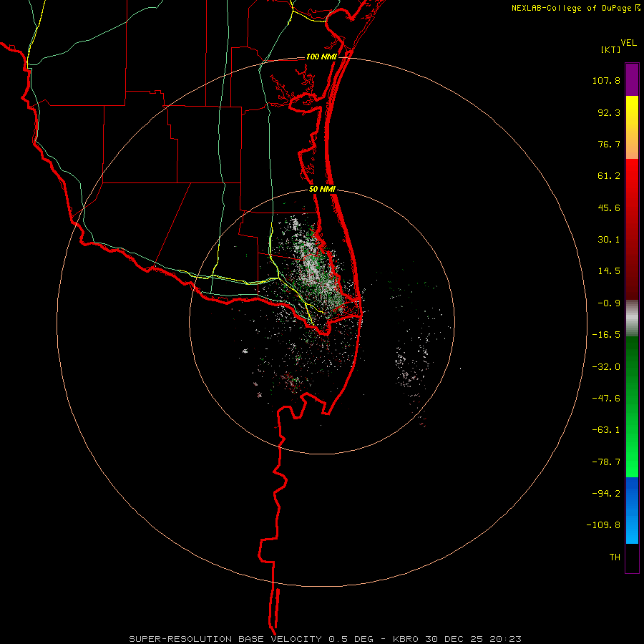Click the -94.2 legend value
The height and width of the screenshot is (644, 644).
pos(606,494)
